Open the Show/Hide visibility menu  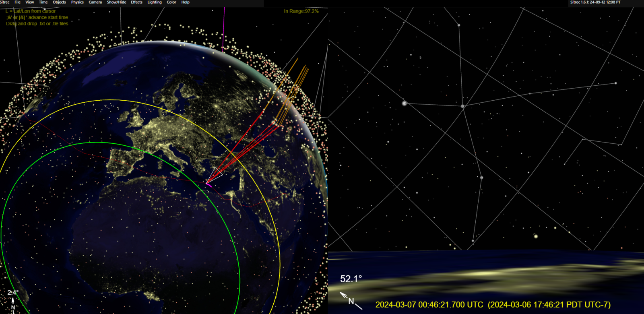(116, 2)
